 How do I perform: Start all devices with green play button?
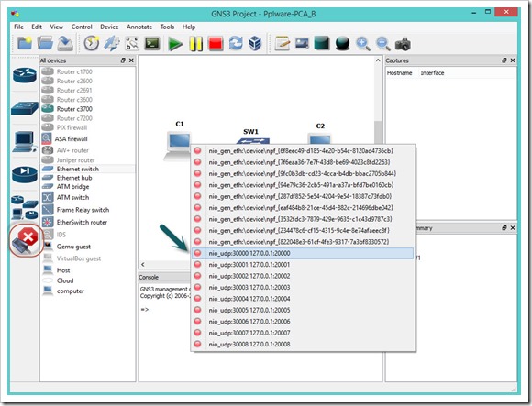click(175, 44)
